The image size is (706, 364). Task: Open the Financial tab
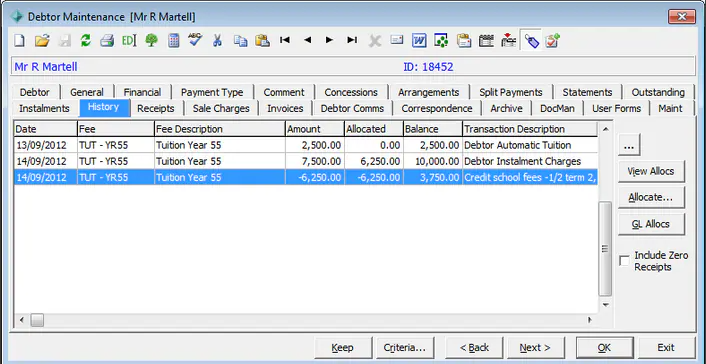(x=142, y=92)
